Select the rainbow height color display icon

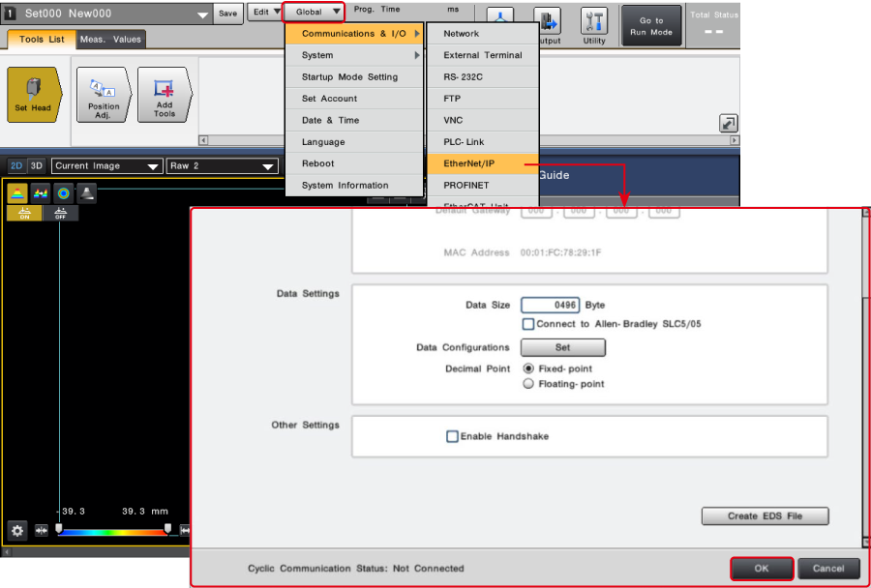point(18,192)
